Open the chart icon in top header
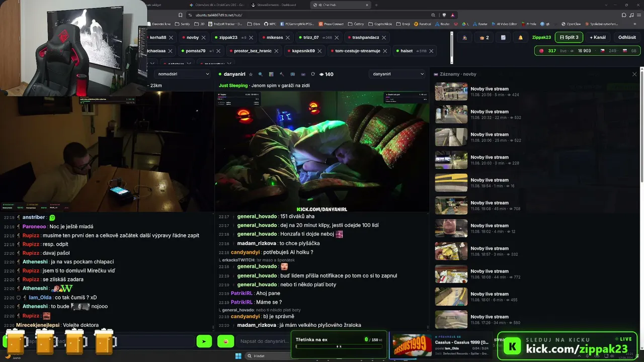Viewport: 644px width, 362px height. point(503,38)
